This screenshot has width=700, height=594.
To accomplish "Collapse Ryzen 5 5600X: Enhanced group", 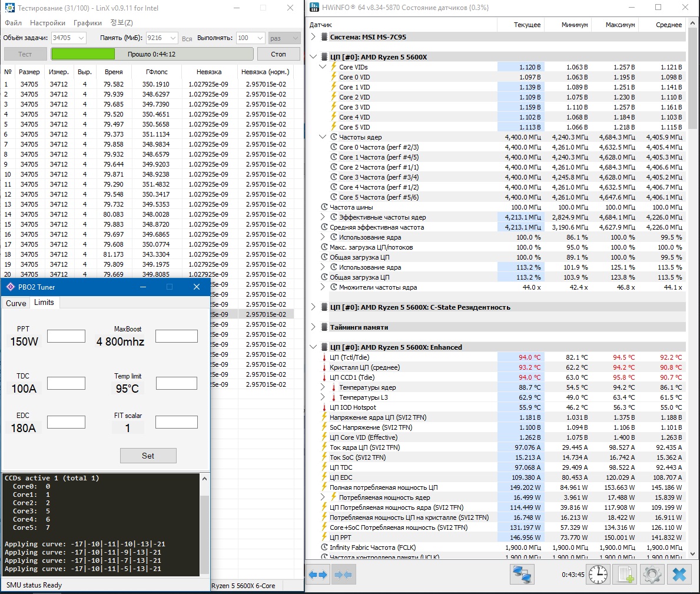I will click(313, 347).
